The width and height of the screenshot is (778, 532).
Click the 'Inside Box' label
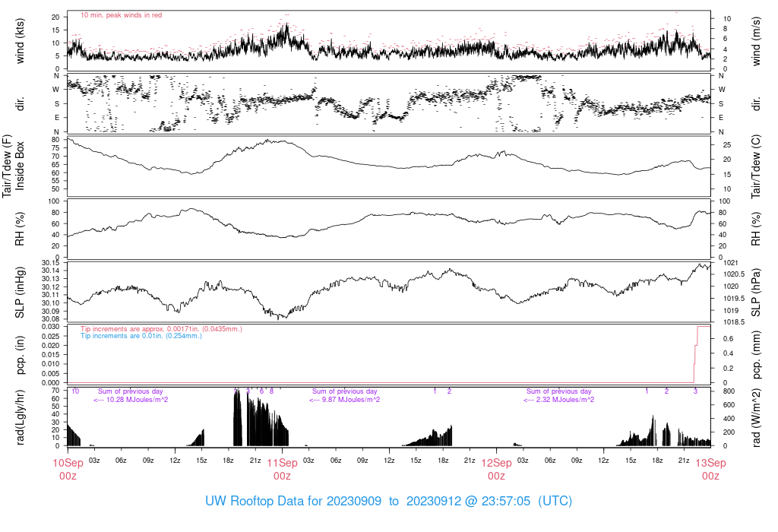tap(20, 166)
